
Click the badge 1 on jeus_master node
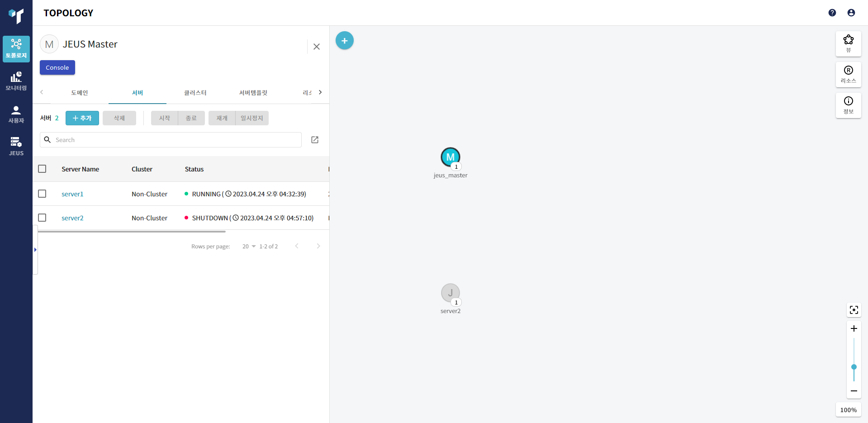[456, 167]
